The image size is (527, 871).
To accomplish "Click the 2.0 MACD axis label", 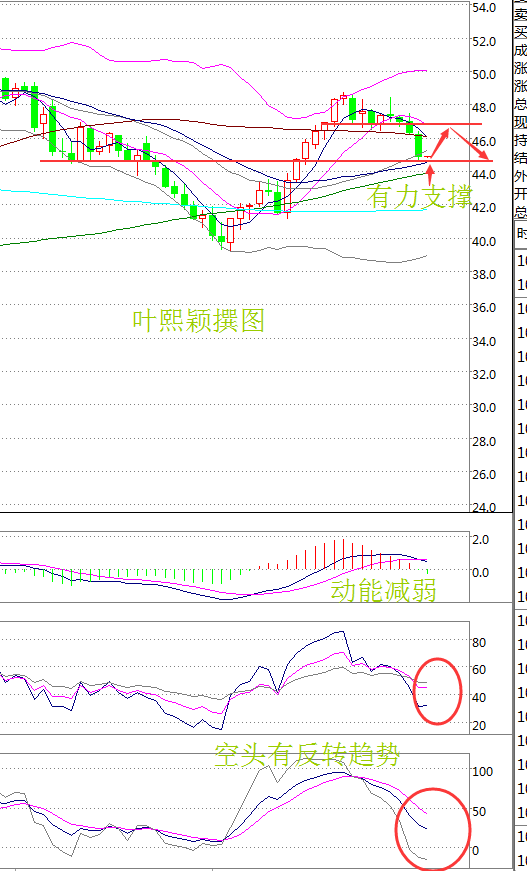I will [x=481, y=539].
